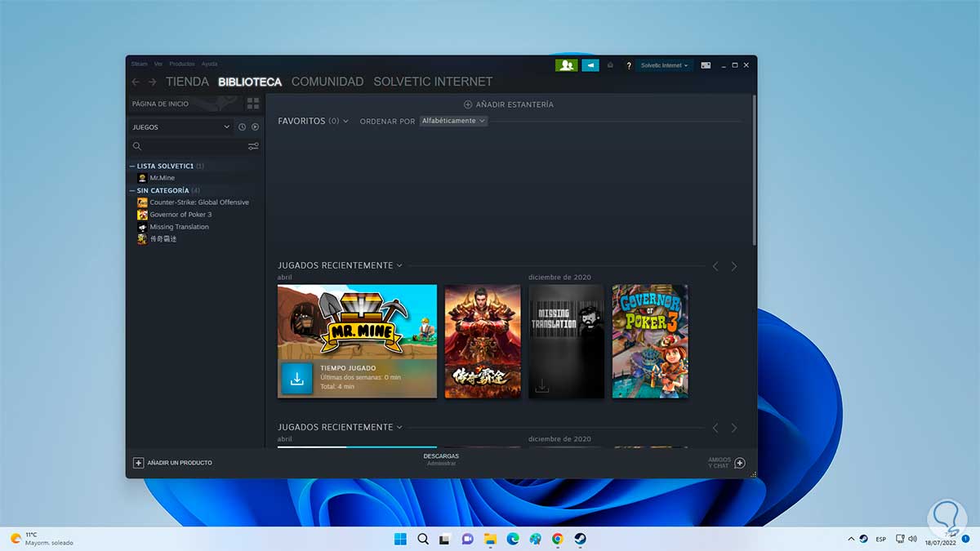This screenshot has height=551, width=980.
Task: Open the Productos menu
Action: coord(182,64)
